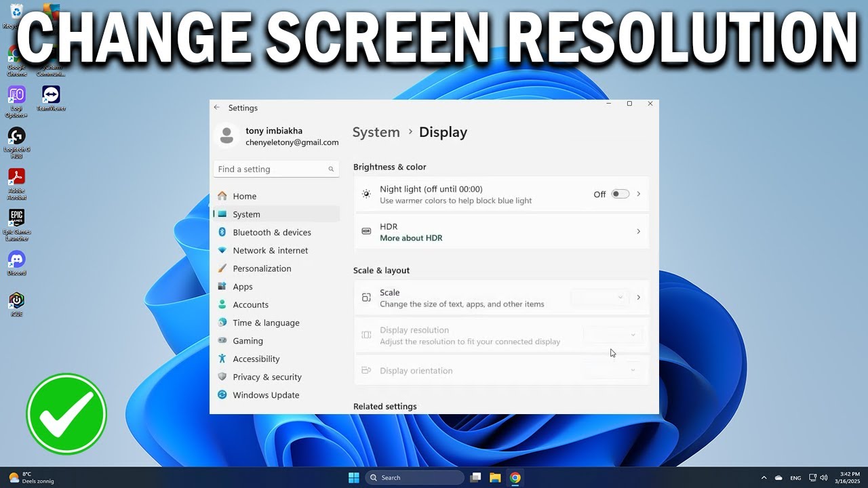Show hidden icons in the system tray
The image size is (868, 488).
pos(764,478)
